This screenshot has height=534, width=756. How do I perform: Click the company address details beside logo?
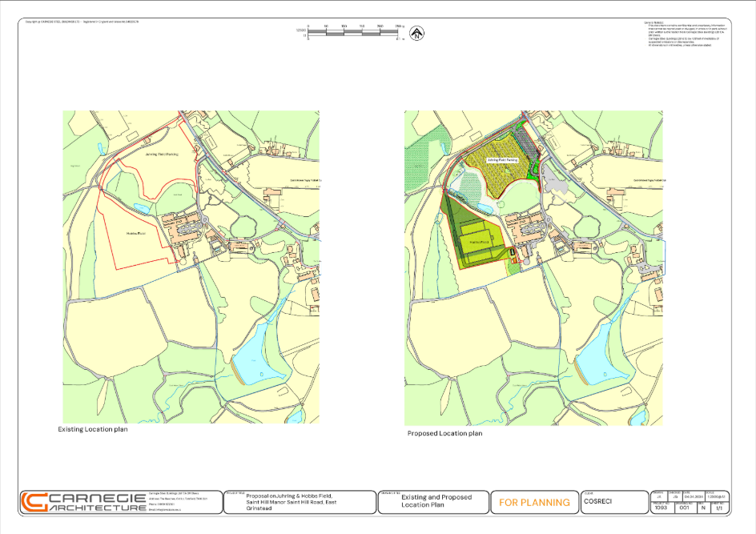pos(178,501)
